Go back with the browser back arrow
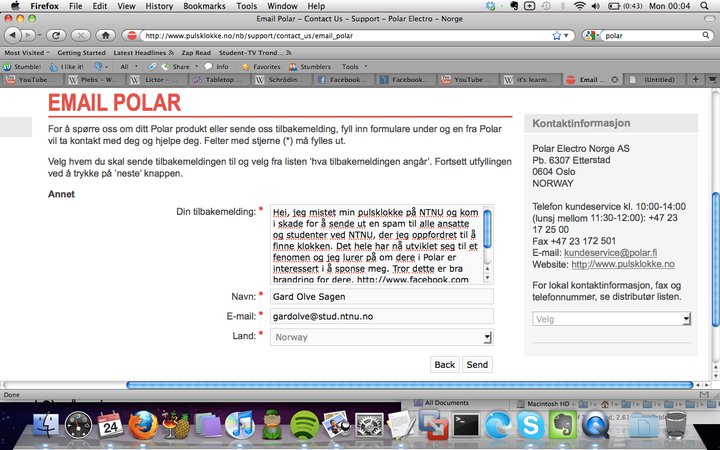 click(x=13, y=35)
